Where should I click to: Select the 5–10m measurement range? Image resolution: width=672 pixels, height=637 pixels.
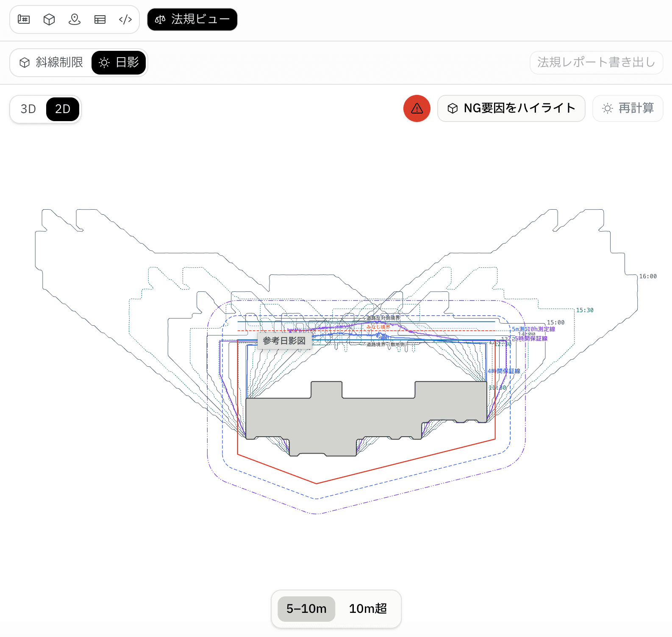(306, 609)
